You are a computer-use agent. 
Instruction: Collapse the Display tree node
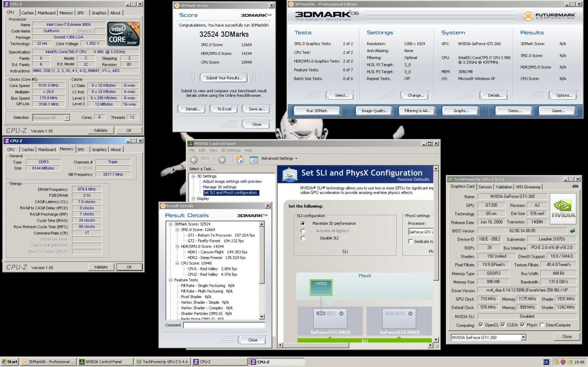pyautogui.click(x=193, y=199)
